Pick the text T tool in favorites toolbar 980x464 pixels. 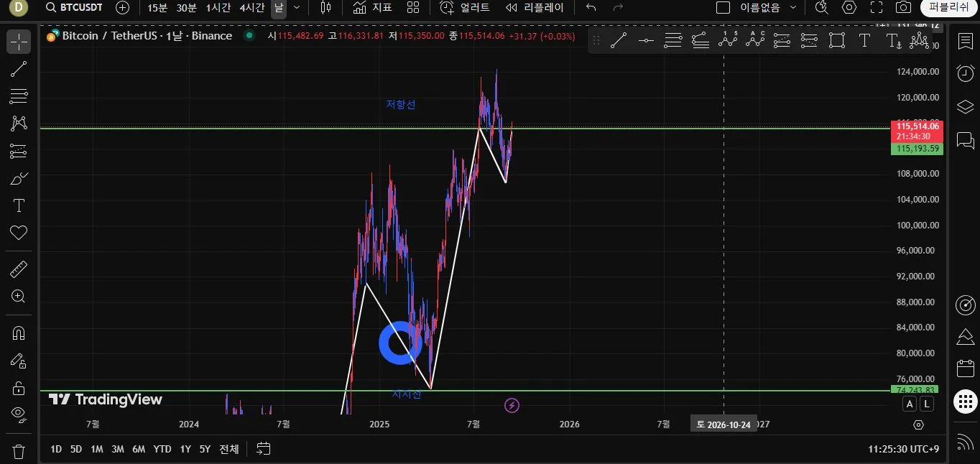pyautogui.click(x=864, y=41)
